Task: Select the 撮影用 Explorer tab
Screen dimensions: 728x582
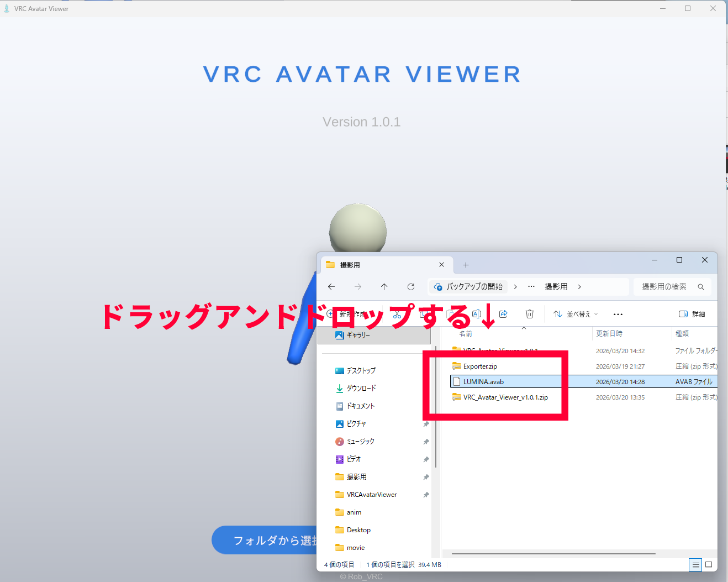Action: 376,265
